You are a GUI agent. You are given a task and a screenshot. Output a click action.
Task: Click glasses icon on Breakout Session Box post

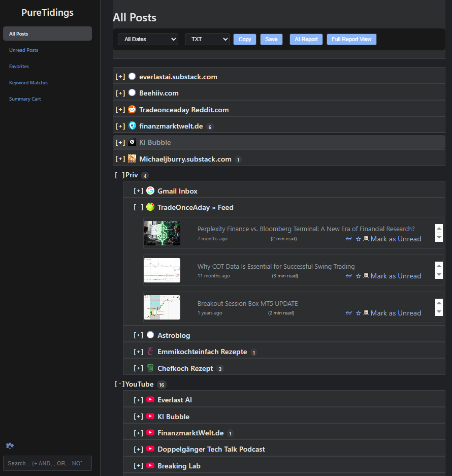pyautogui.click(x=349, y=313)
